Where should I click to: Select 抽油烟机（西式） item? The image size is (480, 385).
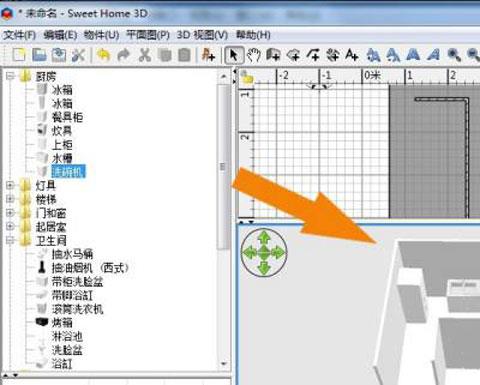(90, 268)
